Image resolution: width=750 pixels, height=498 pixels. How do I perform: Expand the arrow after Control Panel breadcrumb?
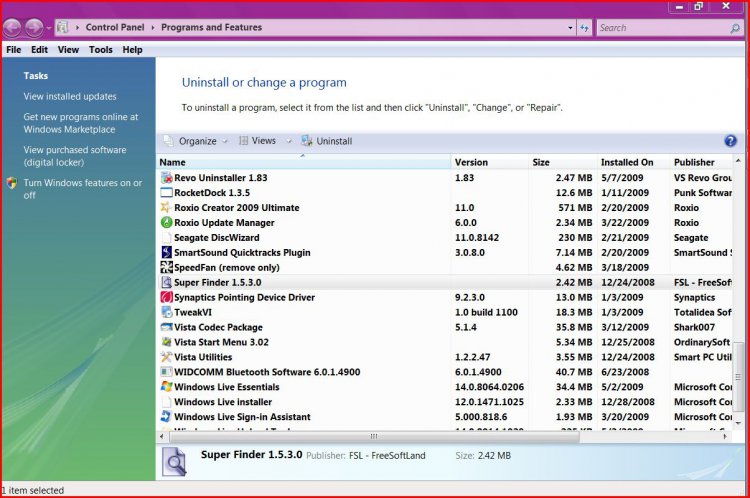tap(153, 27)
